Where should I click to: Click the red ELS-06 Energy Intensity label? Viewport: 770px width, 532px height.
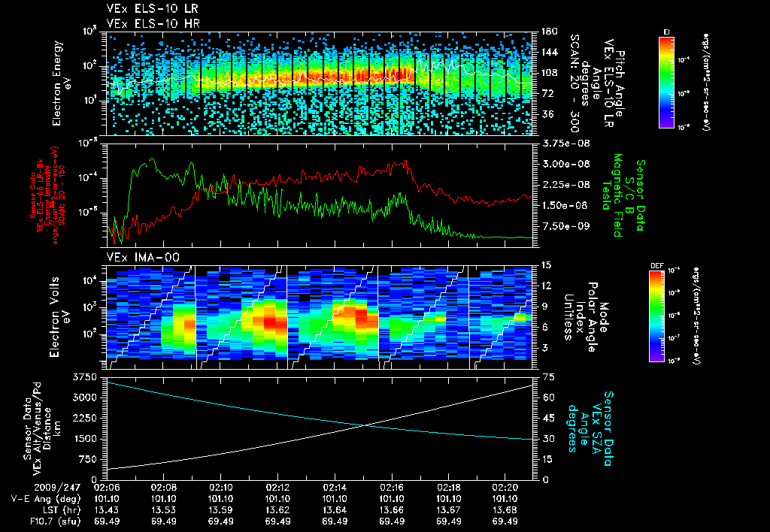[44, 195]
